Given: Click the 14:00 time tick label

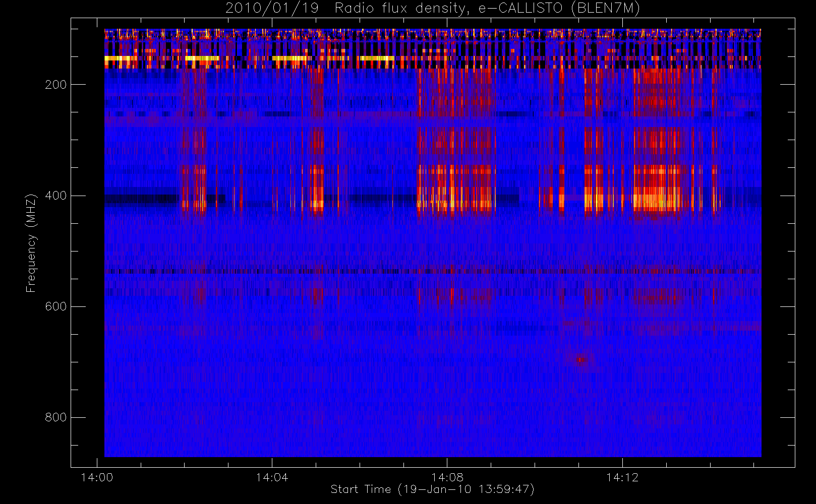Looking at the screenshot, I should pyautogui.click(x=97, y=477).
